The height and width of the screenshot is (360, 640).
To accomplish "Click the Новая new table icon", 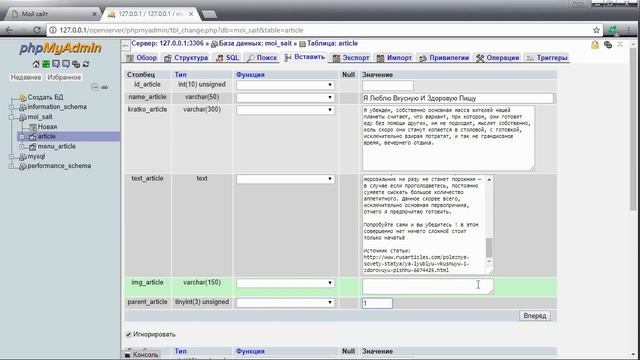I will [x=33, y=127].
